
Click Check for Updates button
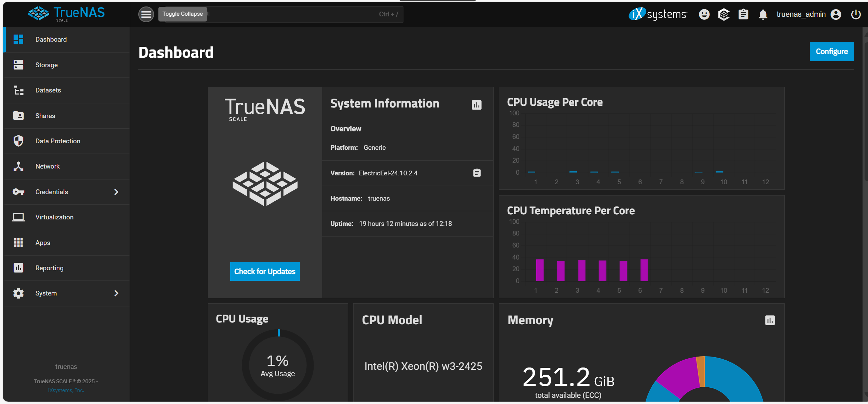pos(265,271)
